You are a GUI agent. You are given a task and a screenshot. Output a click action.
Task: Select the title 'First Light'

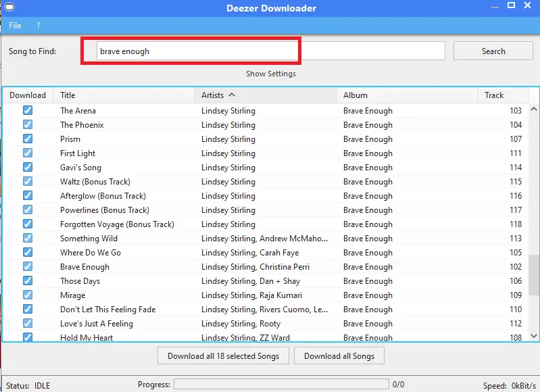(x=78, y=153)
